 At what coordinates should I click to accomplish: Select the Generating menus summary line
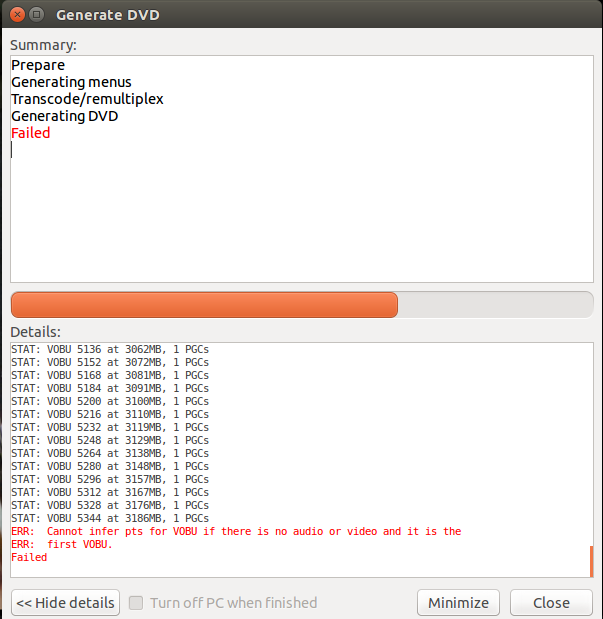coord(71,82)
